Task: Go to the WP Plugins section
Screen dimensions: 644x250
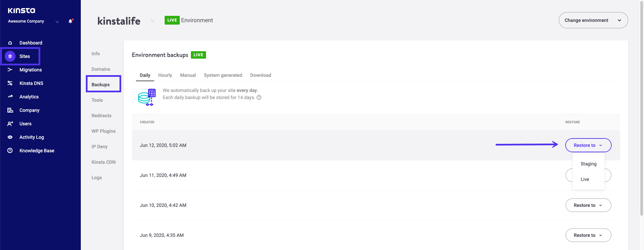Action: click(103, 131)
